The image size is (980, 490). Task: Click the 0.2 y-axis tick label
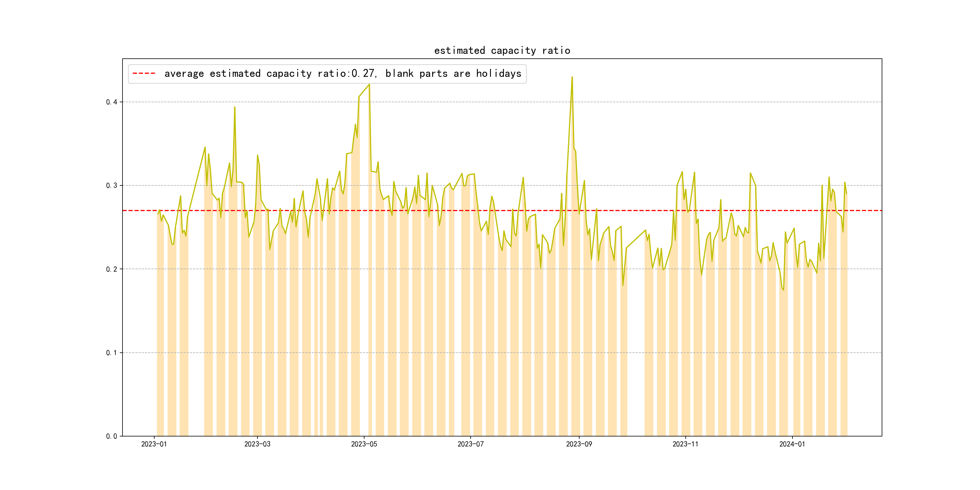pyautogui.click(x=112, y=269)
